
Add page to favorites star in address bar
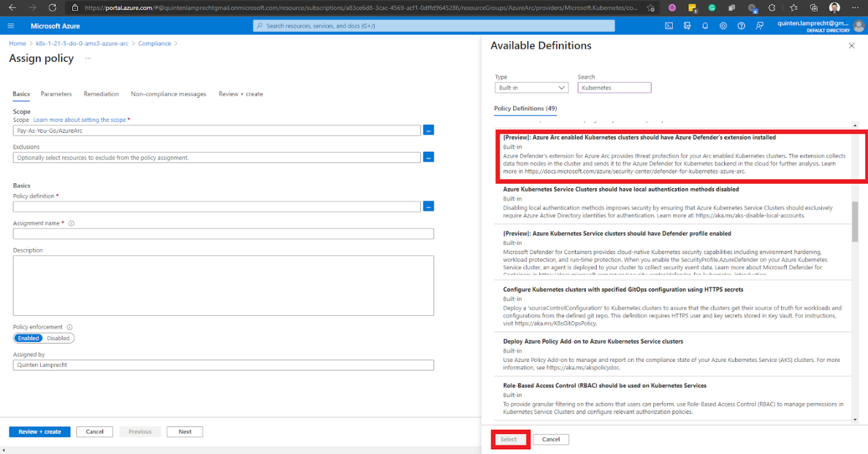pos(650,8)
